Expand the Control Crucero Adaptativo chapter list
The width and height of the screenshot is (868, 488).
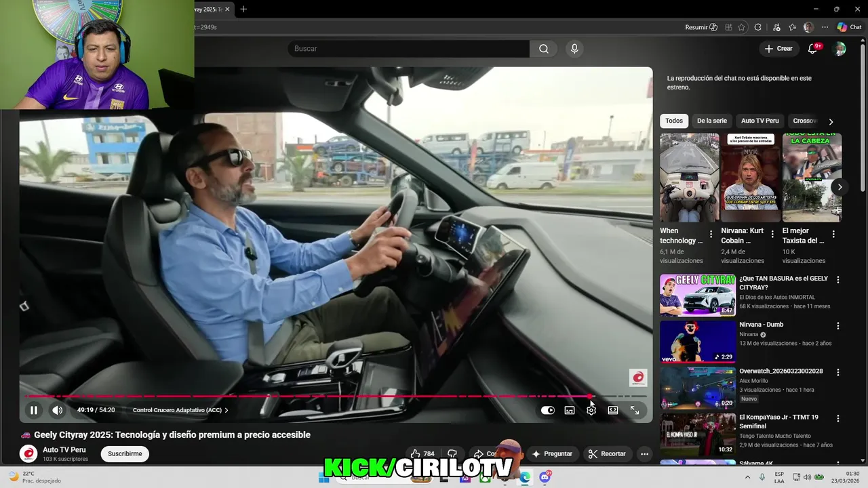coord(180,410)
